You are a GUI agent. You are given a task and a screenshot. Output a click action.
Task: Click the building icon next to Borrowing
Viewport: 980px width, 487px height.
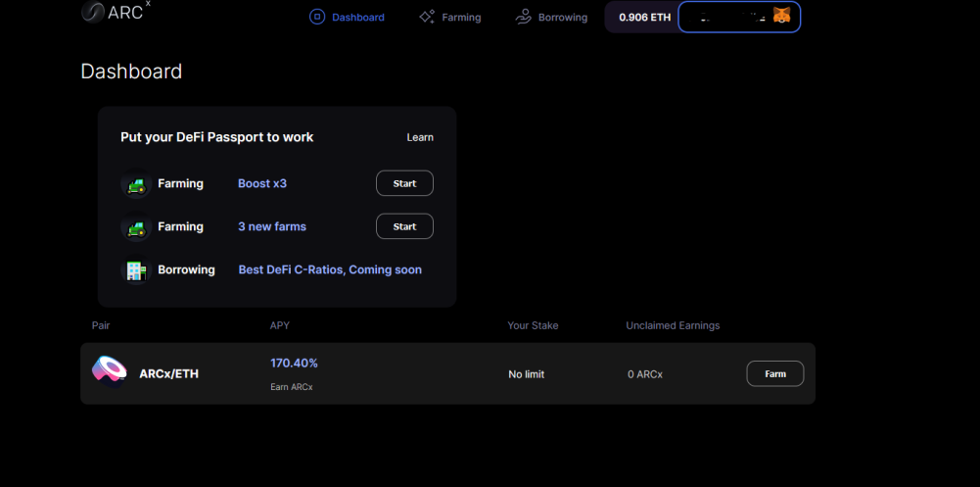(136, 270)
